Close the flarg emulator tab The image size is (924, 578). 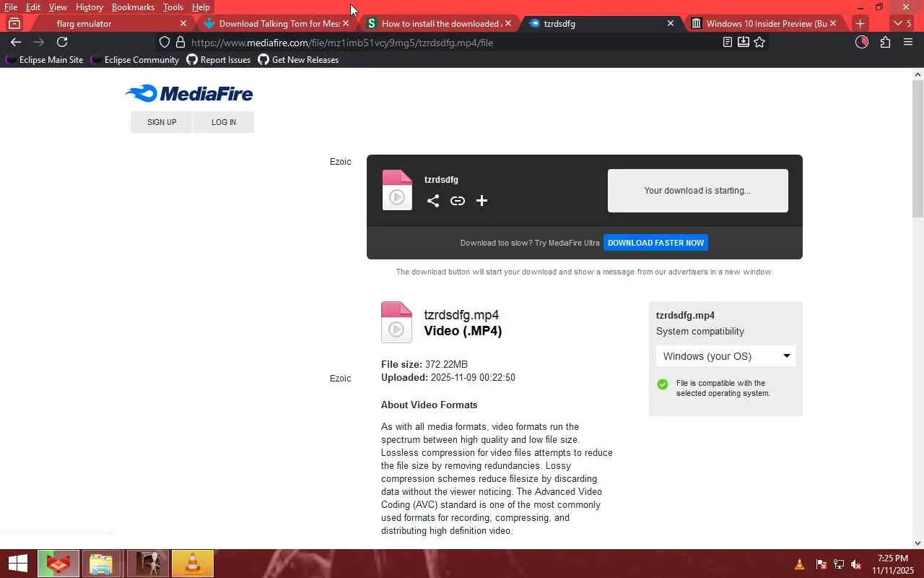click(x=183, y=24)
